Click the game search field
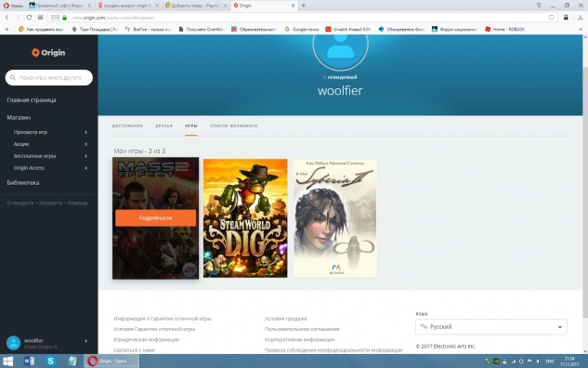Screen dimensions: 588x368 [x=48, y=78]
